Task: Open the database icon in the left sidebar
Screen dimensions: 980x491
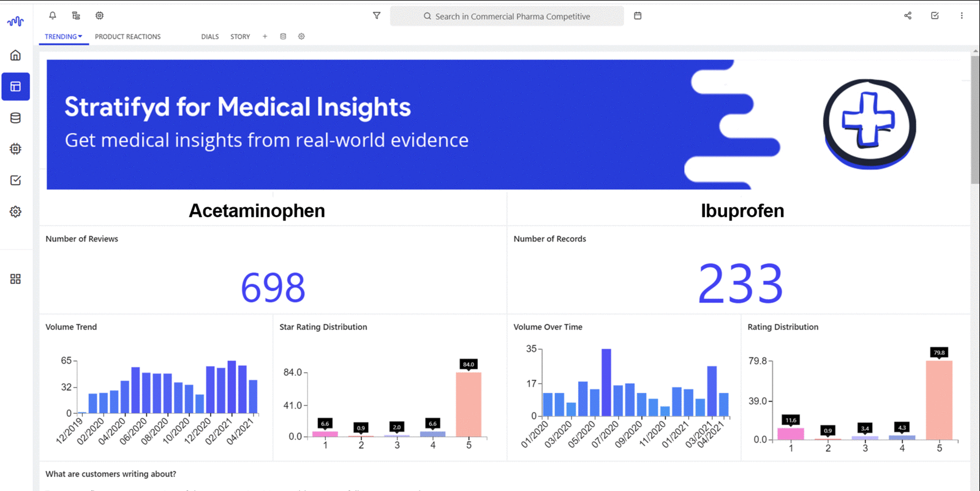Action: [x=16, y=118]
